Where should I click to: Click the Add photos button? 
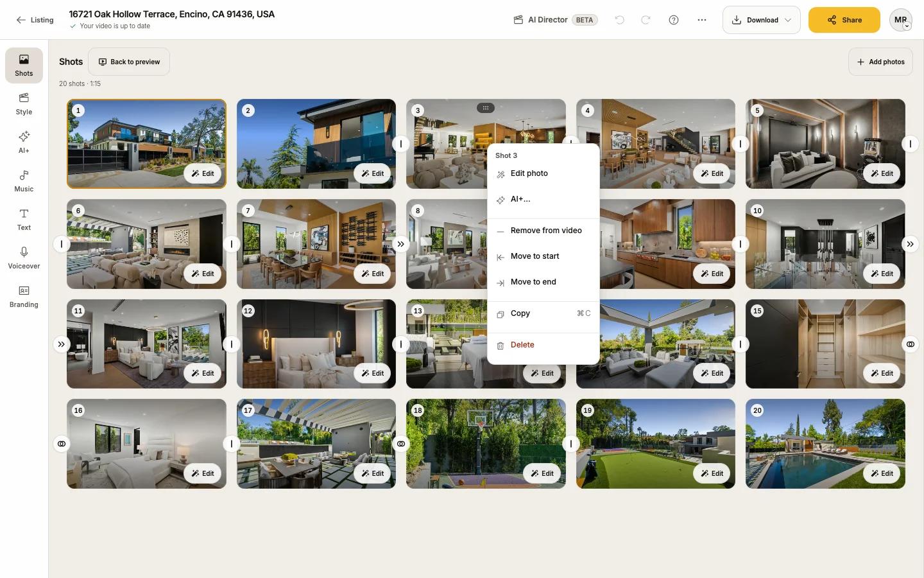(880, 62)
